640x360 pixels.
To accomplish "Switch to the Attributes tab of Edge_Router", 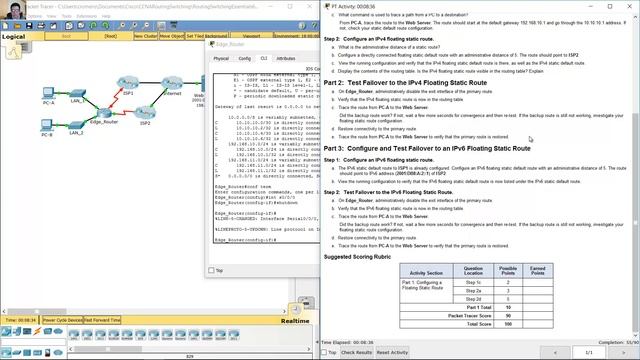I will 286,58.
